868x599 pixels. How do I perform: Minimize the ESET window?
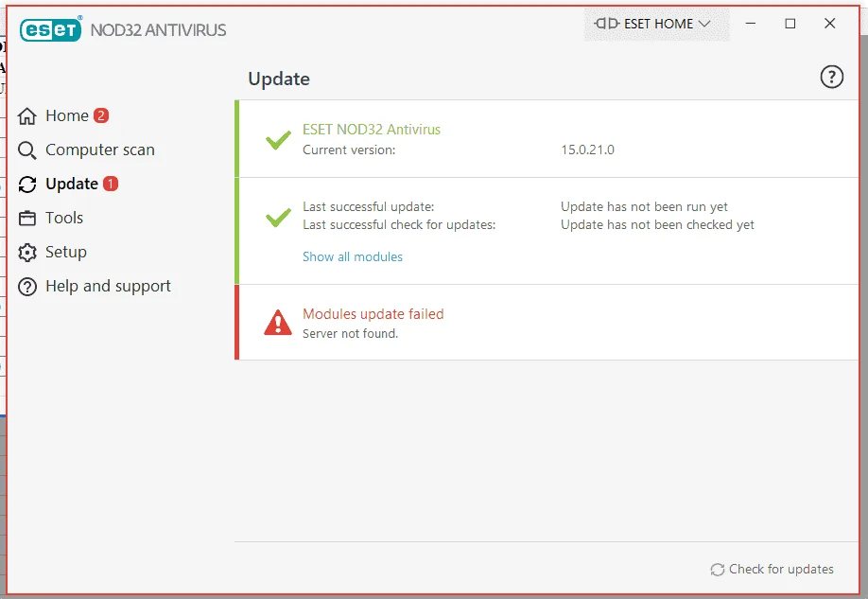pyautogui.click(x=751, y=24)
